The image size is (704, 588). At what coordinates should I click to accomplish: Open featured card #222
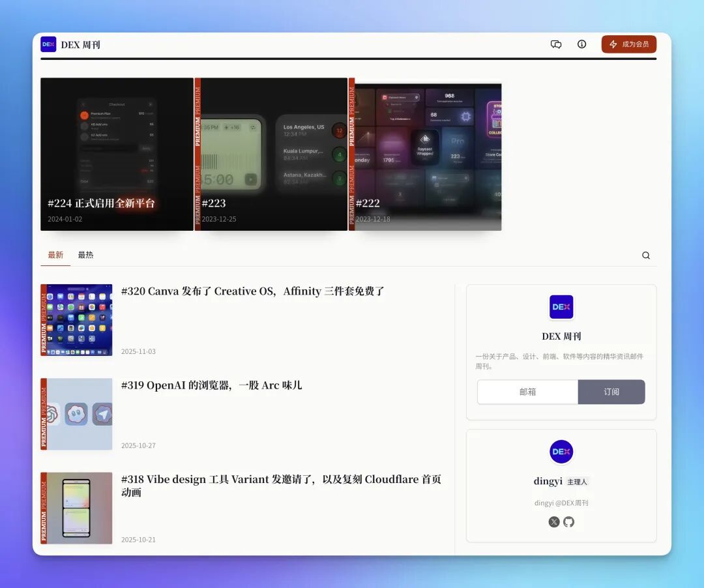coord(425,154)
